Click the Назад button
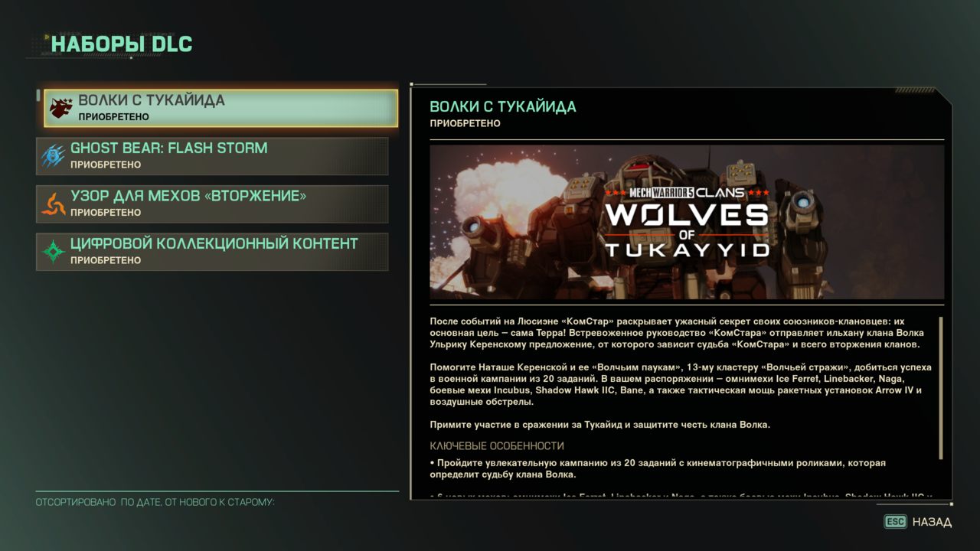The image size is (980, 551). 932,522
